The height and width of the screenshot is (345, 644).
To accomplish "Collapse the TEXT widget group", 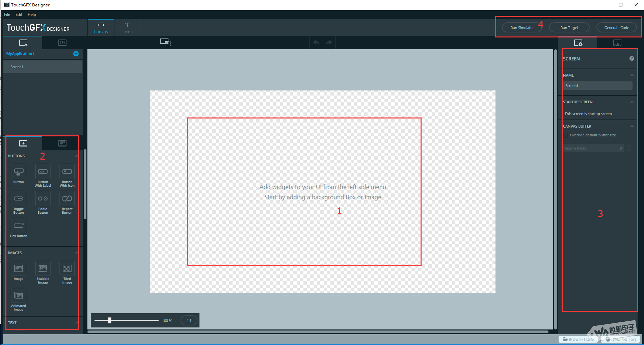I will [x=77, y=323].
